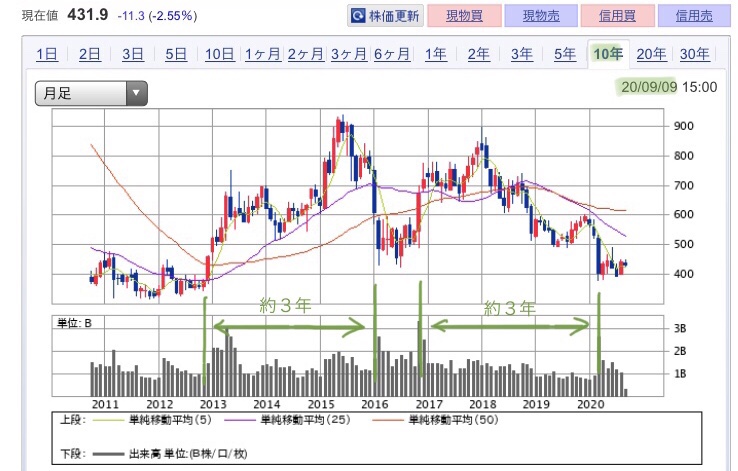Select the 1ヶ月 period tab
This screenshot has width=738, height=471.
[x=263, y=54]
